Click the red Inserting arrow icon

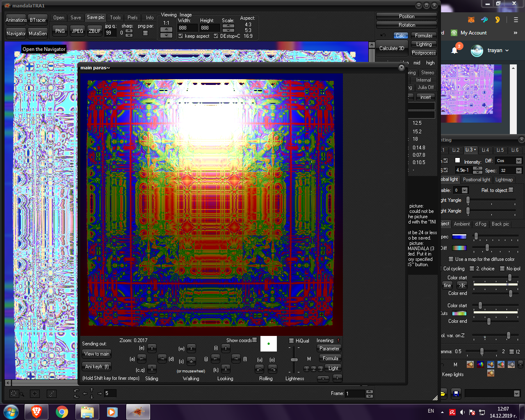[338, 340]
